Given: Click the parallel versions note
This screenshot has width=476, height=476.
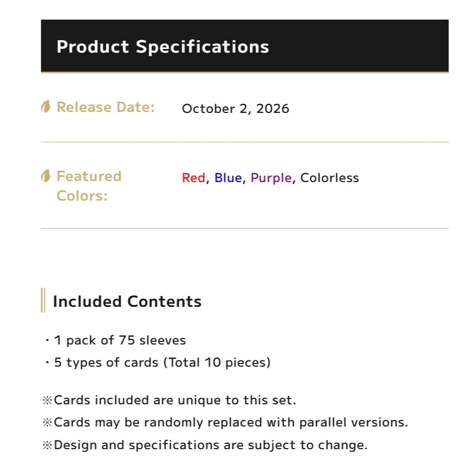Looking at the screenshot, I should (x=231, y=422).
